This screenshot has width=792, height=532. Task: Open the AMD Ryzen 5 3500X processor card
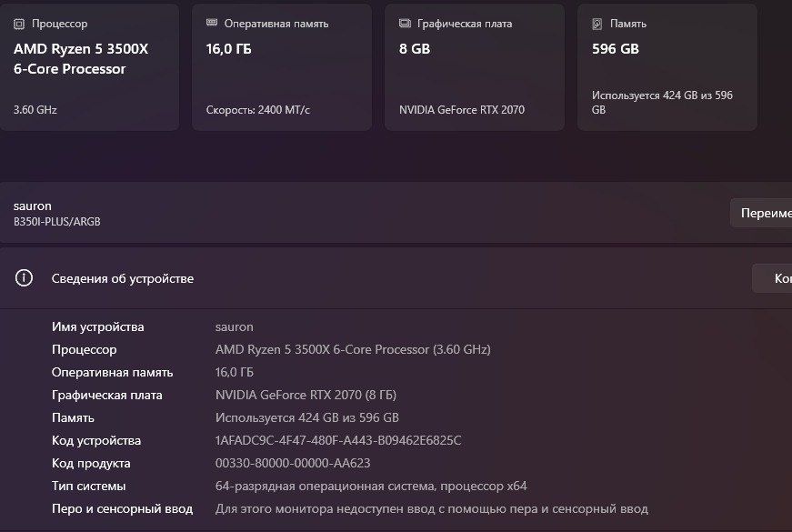coord(89,67)
